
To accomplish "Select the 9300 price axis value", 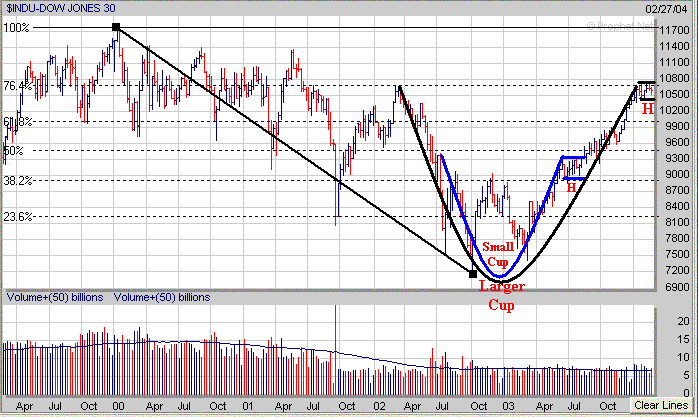I will pyautogui.click(x=677, y=158).
